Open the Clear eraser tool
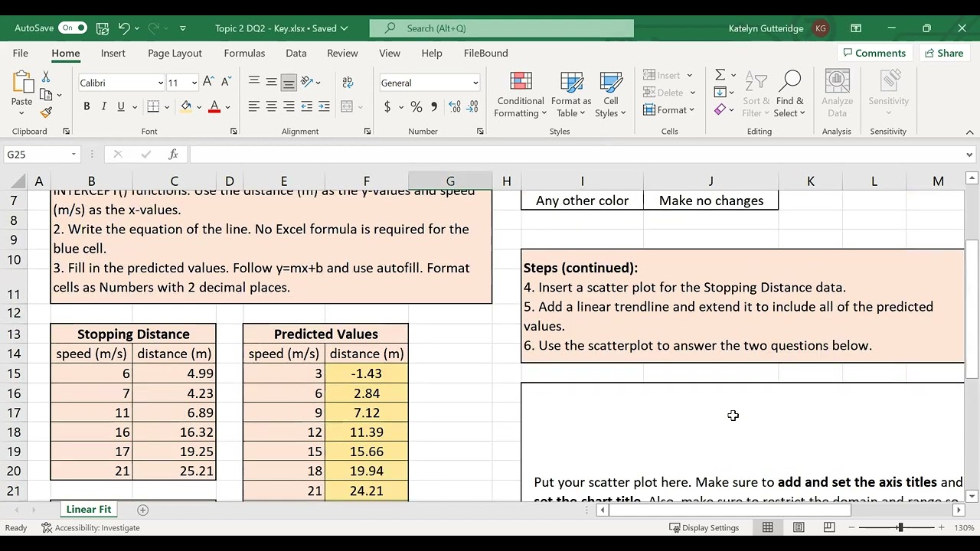Viewport: 980px width, 551px height. [720, 110]
